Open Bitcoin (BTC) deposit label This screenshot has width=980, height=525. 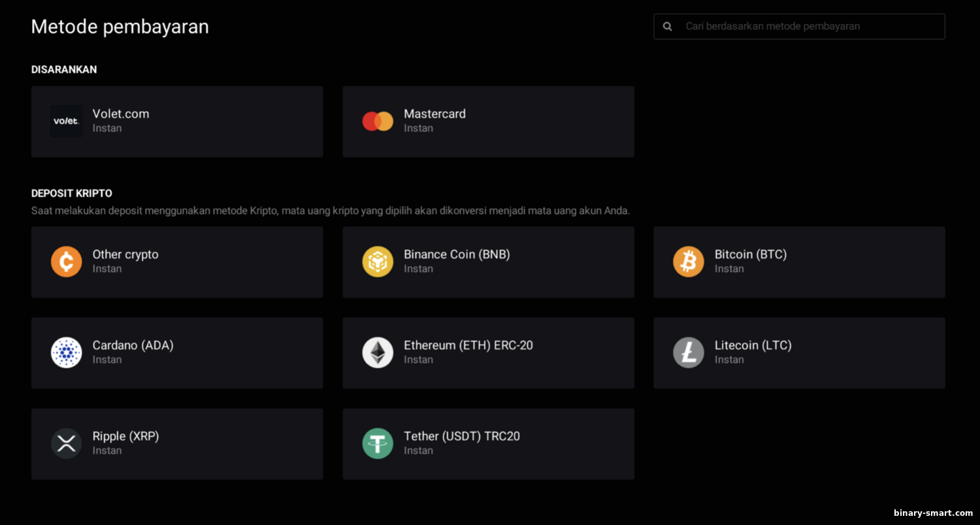(x=750, y=254)
